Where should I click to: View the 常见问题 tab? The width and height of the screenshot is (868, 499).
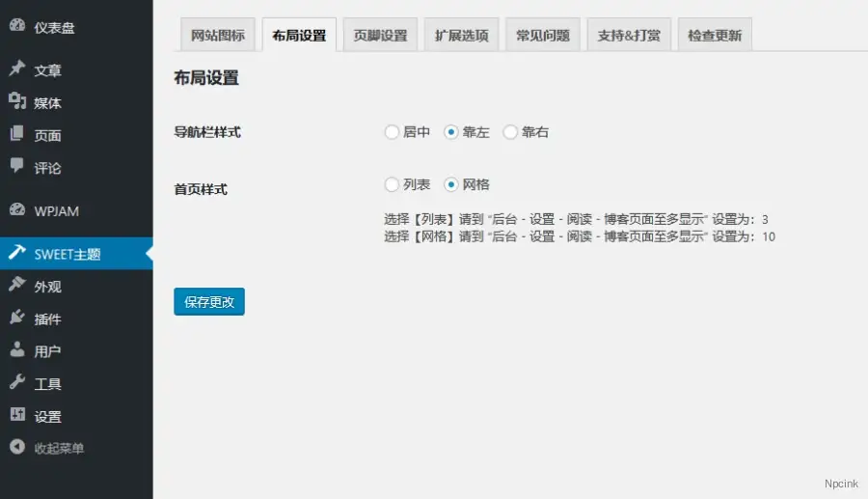542,36
